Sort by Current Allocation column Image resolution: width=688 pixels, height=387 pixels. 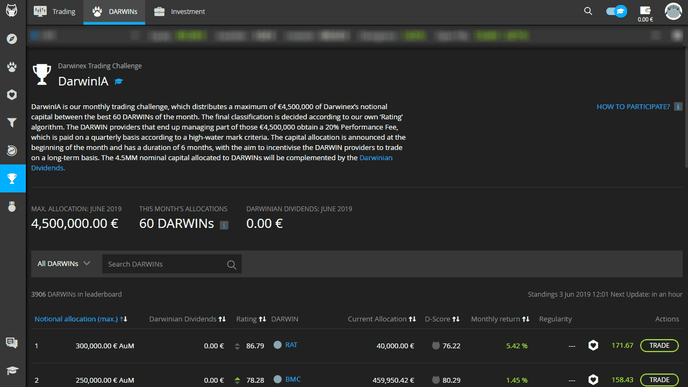[382, 319]
